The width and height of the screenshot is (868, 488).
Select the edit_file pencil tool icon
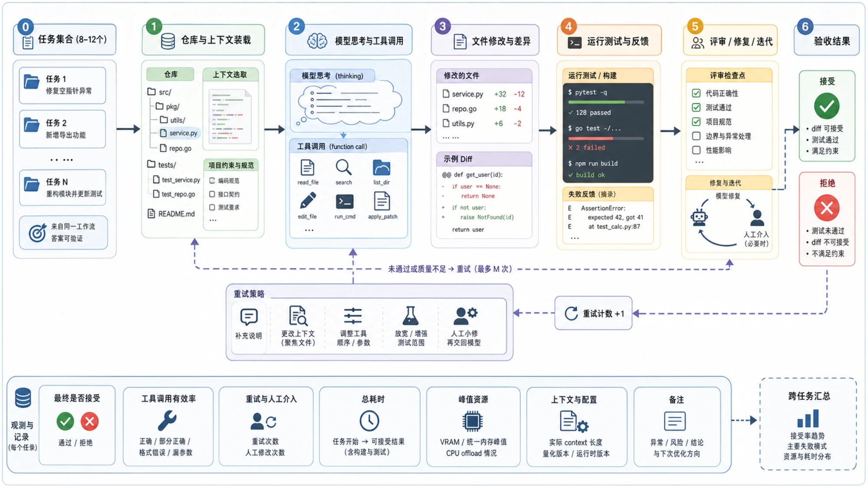(x=307, y=201)
